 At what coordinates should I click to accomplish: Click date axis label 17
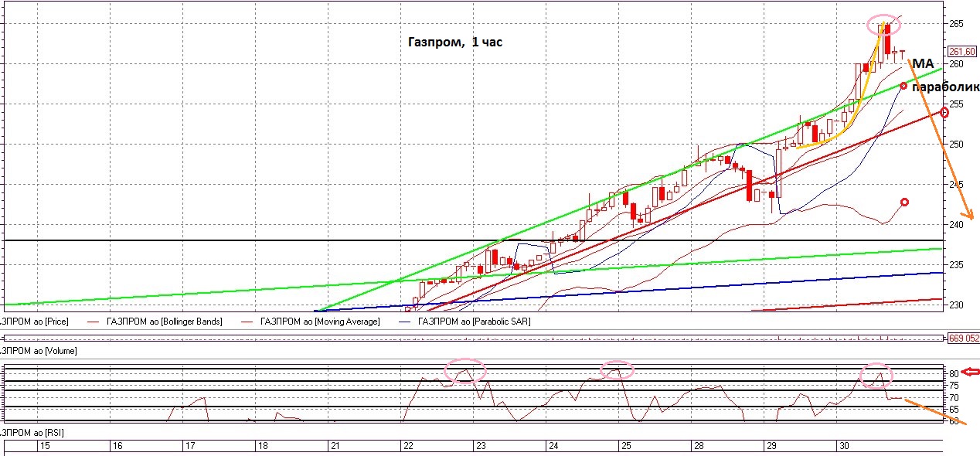(x=189, y=446)
